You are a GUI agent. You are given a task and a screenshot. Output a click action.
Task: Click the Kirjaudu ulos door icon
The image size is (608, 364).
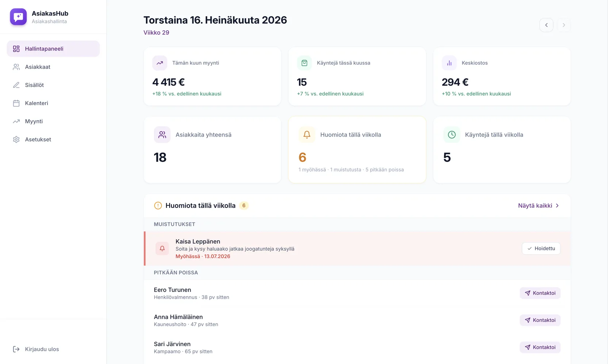(x=16, y=349)
